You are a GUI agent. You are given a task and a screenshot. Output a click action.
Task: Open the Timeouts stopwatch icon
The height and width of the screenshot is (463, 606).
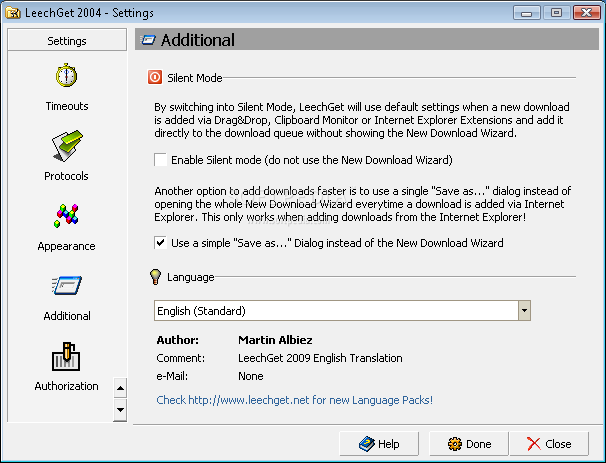coord(66,75)
